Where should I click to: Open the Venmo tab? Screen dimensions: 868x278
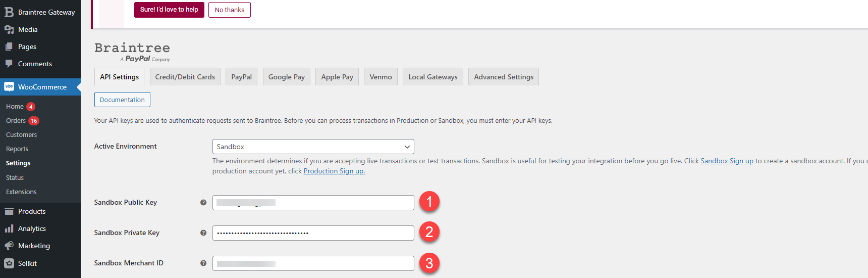coord(381,77)
